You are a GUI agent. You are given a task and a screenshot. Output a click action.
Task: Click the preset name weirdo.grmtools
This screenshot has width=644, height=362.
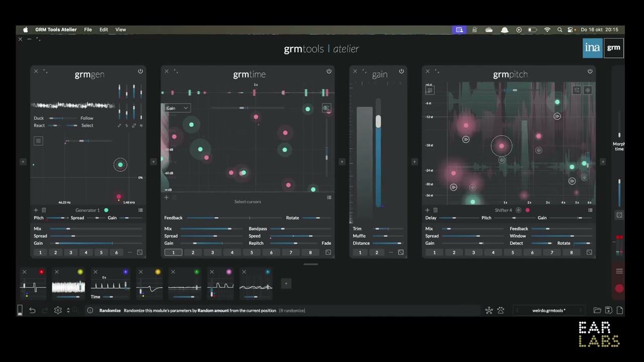coord(548,310)
